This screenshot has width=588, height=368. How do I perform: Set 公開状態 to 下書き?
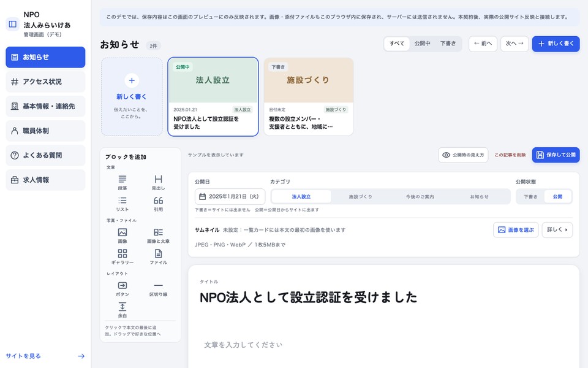pos(530,197)
